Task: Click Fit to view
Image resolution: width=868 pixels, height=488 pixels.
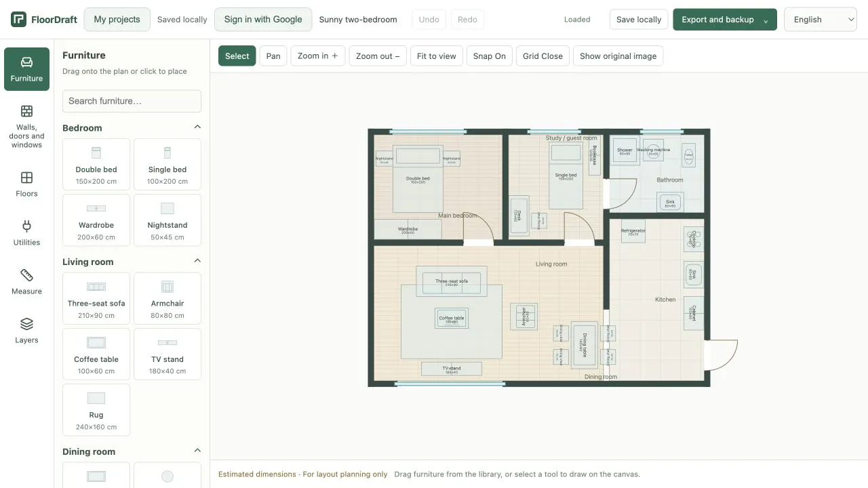Action: pyautogui.click(x=437, y=56)
